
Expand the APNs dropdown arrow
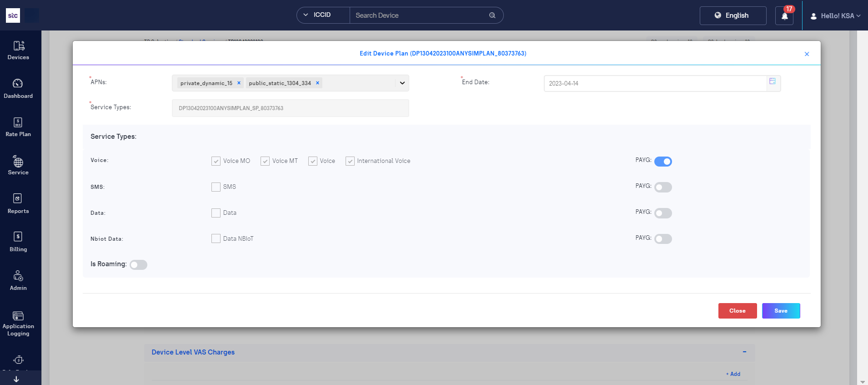[402, 83]
